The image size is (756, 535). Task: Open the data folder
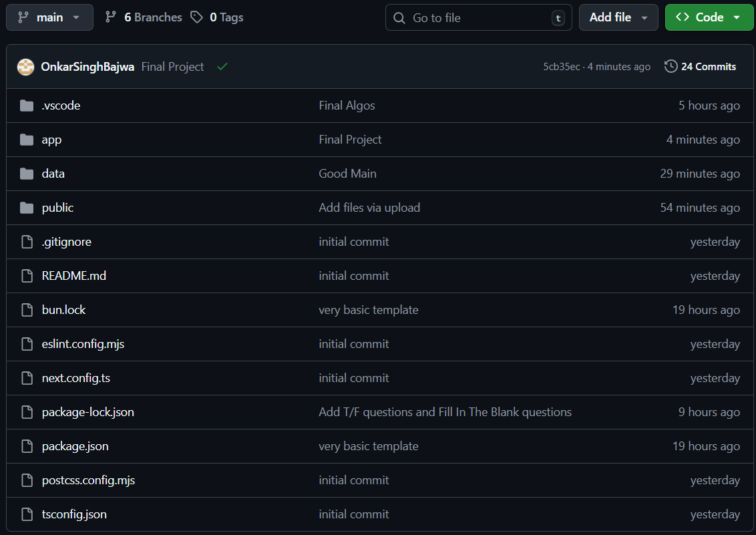53,174
